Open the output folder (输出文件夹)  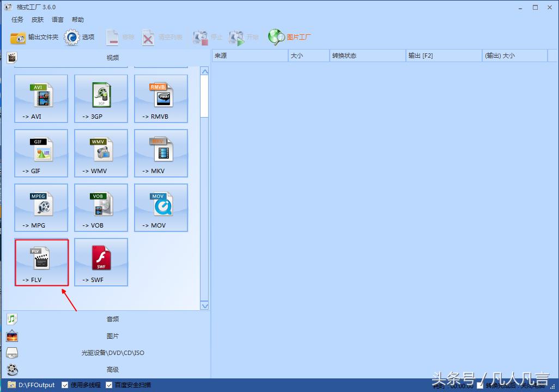tap(34, 37)
